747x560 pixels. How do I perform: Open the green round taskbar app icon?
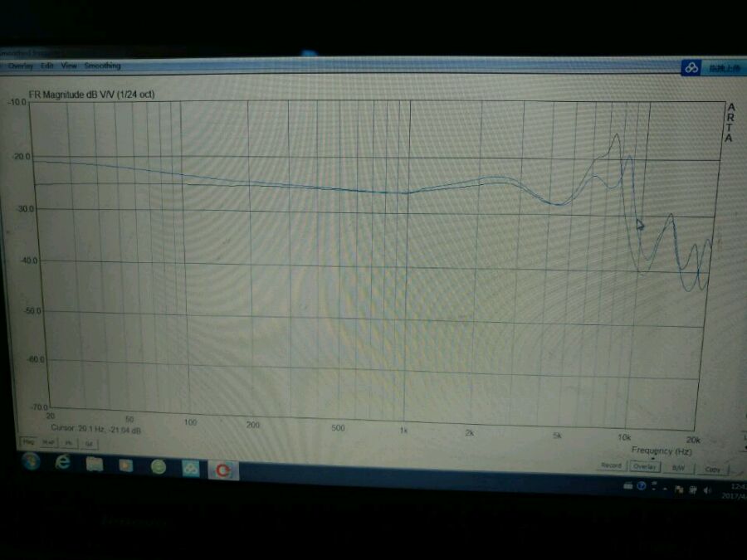point(159,467)
